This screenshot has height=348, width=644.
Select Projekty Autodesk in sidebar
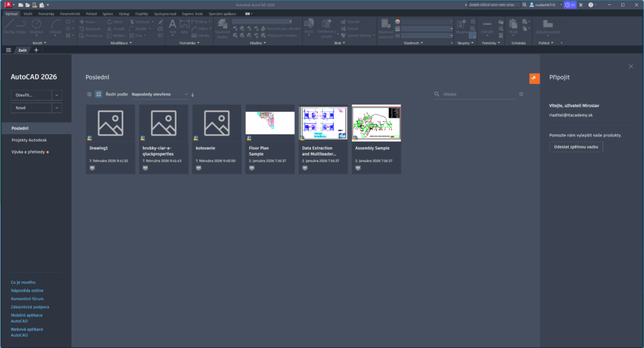[29, 140]
